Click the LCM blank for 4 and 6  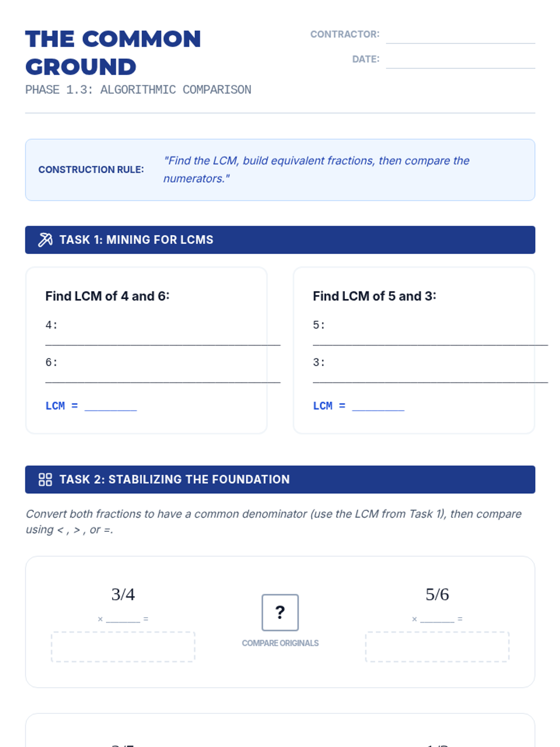[x=111, y=406]
